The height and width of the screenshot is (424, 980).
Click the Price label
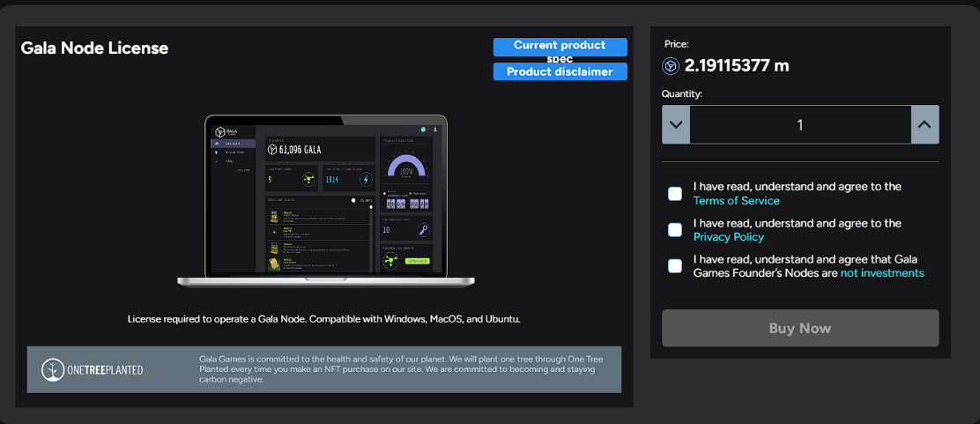click(676, 44)
